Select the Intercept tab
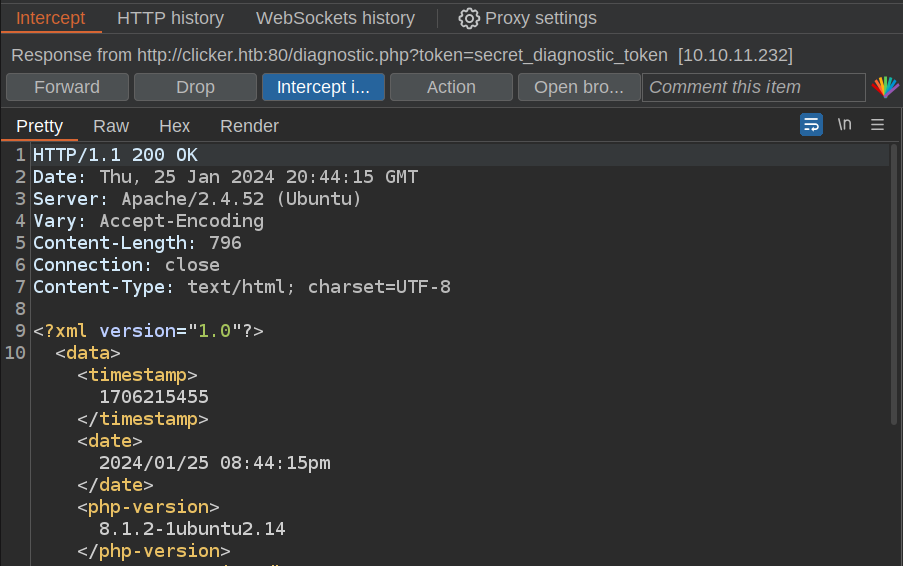 [50, 18]
